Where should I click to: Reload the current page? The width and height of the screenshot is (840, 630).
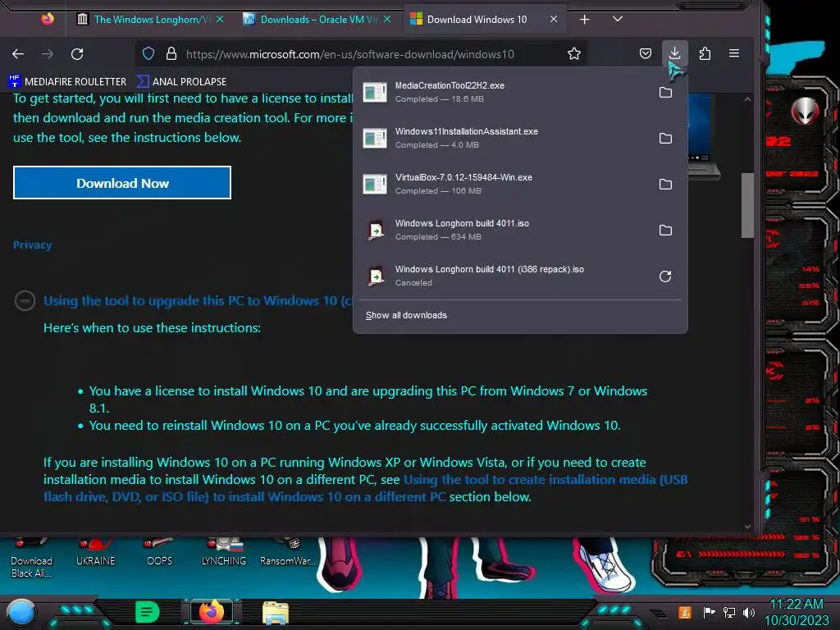coord(77,53)
